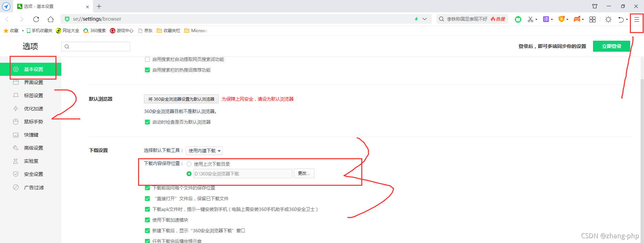The image size is (644, 243).
Task: Expand the undo closed tabs dropdown arrow
Action: pos(627,20)
